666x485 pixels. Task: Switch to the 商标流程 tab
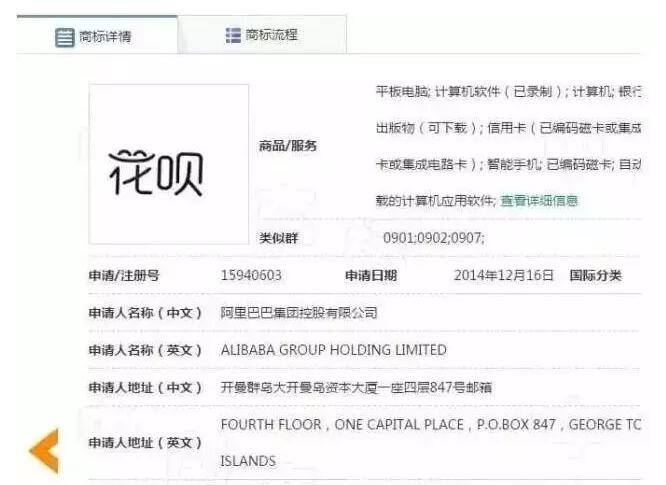(x=262, y=35)
